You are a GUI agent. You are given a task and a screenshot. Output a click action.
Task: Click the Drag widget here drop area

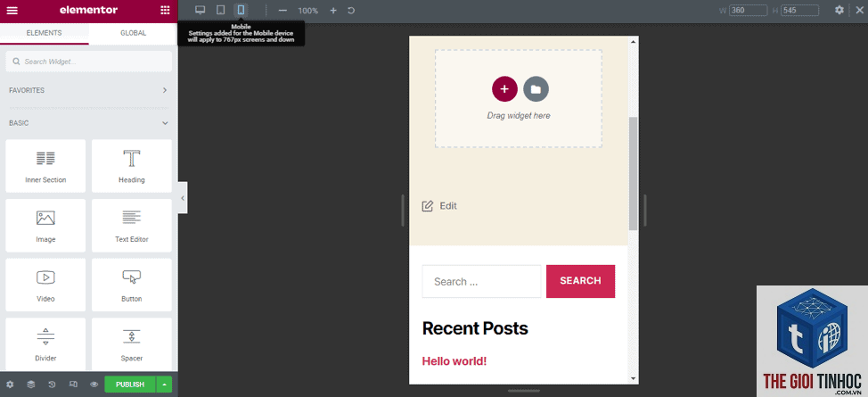[519, 99]
